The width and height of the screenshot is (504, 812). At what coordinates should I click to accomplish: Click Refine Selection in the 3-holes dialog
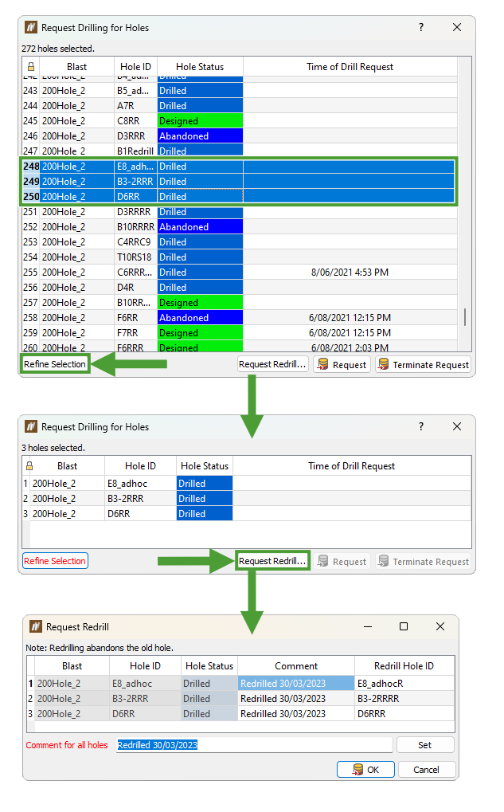pos(55,561)
